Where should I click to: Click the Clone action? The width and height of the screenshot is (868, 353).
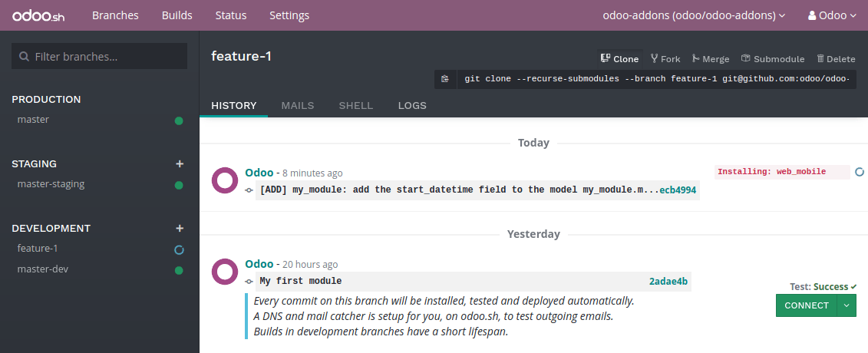pyautogui.click(x=619, y=58)
